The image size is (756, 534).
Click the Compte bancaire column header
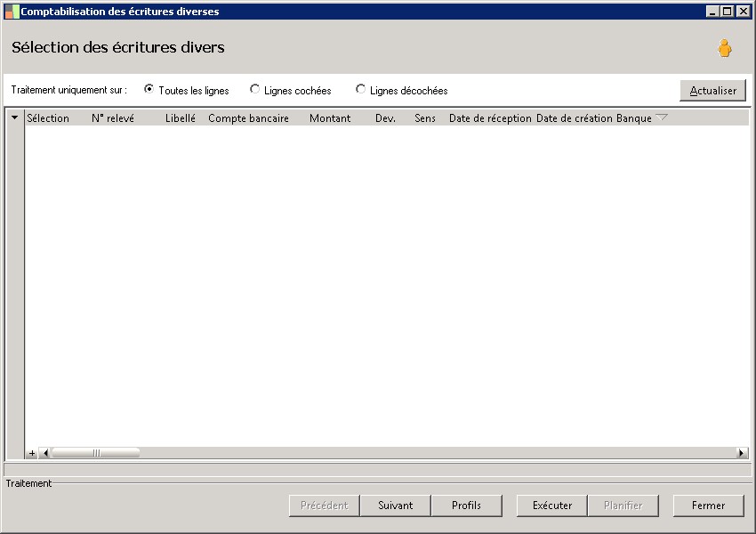(248, 118)
